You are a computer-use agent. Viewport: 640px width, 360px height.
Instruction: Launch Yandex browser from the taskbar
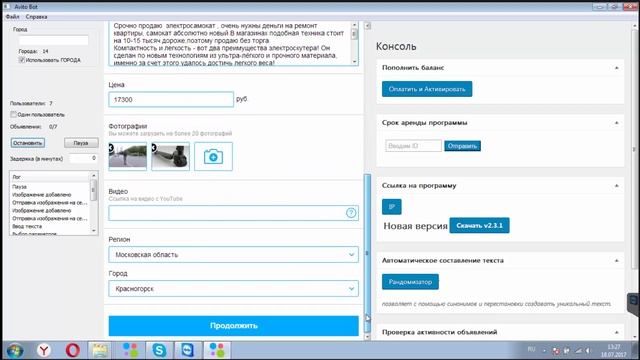(x=44, y=350)
